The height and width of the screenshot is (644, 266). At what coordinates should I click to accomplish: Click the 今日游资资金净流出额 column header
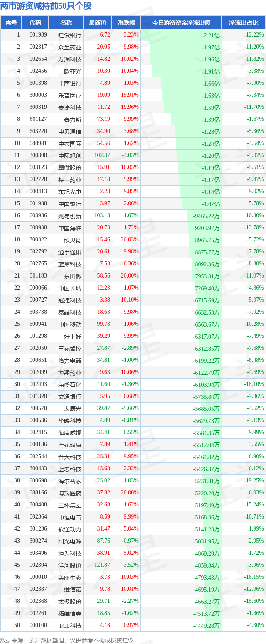point(181,23)
